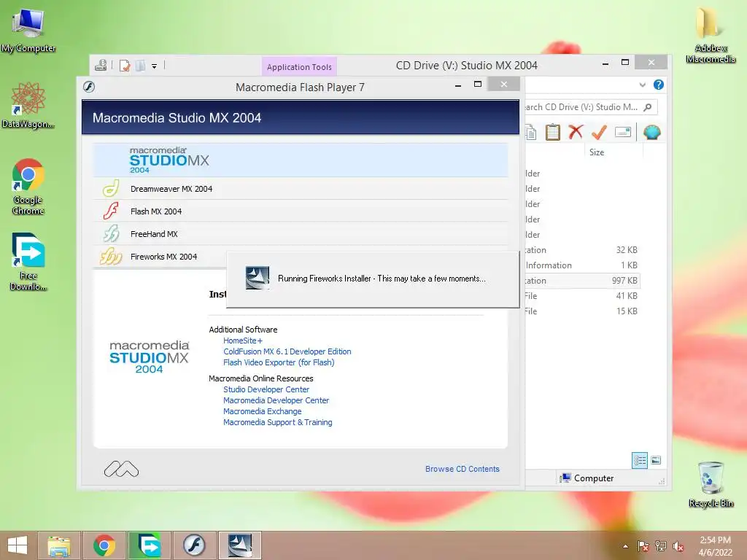This screenshot has height=560, width=747.
Task: Open the Recycle Bin
Action: click(x=711, y=484)
